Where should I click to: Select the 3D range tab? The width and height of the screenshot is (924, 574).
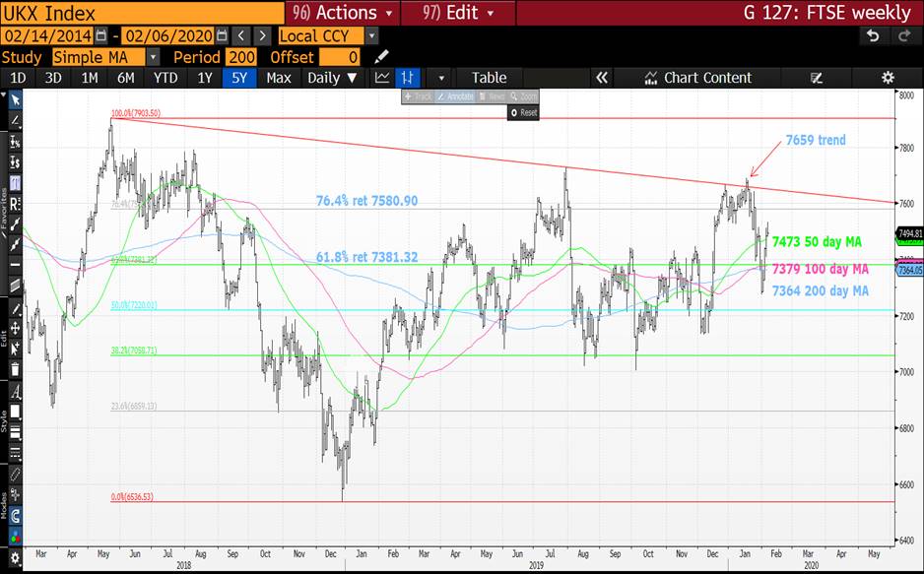53,78
